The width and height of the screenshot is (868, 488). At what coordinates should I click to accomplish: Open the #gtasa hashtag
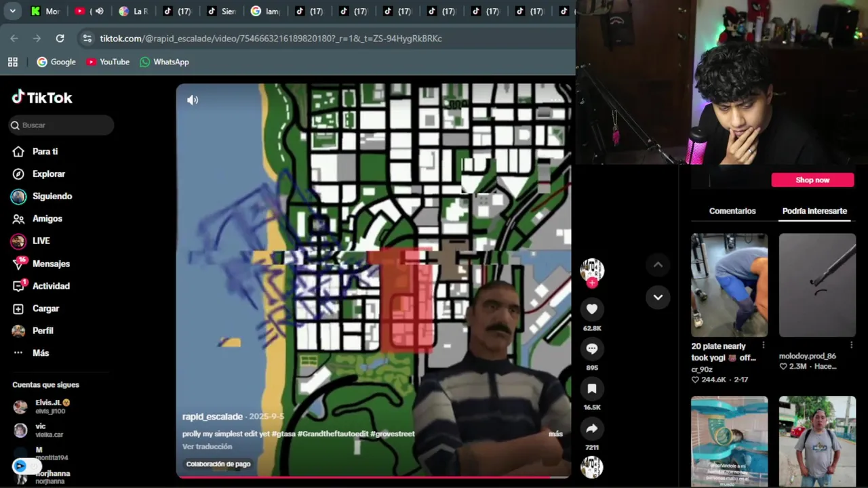click(x=283, y=434)
